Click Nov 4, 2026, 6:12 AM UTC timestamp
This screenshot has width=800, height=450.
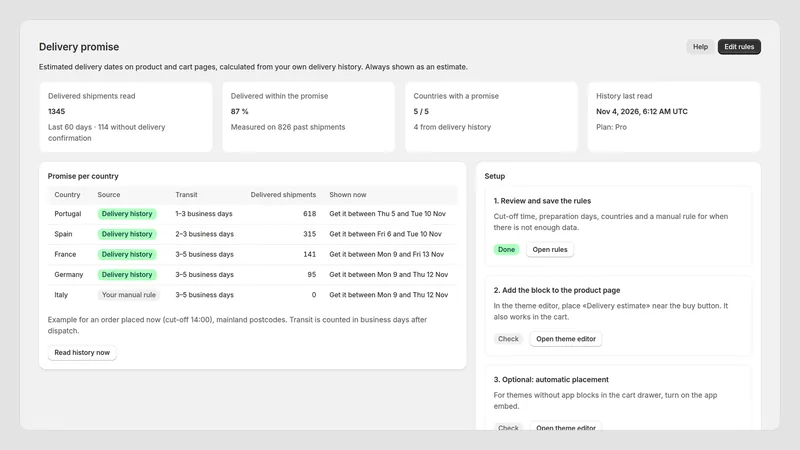(x=642, y=111)
